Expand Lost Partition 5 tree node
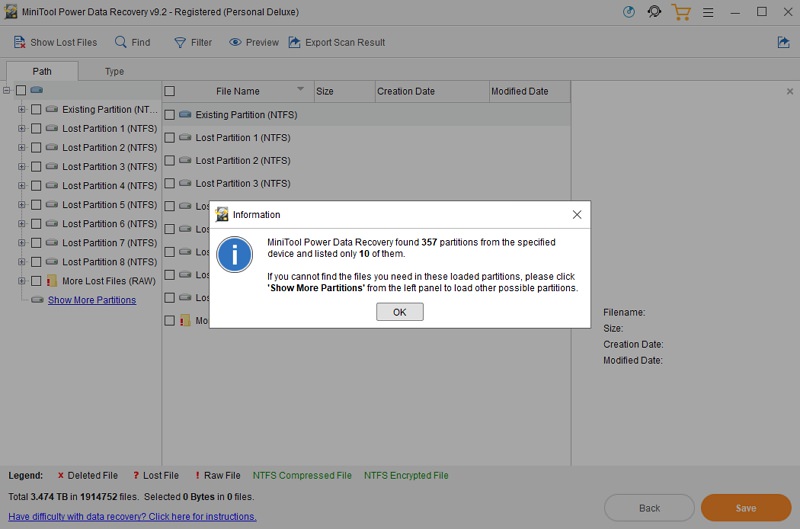 (x=21, y=205)
